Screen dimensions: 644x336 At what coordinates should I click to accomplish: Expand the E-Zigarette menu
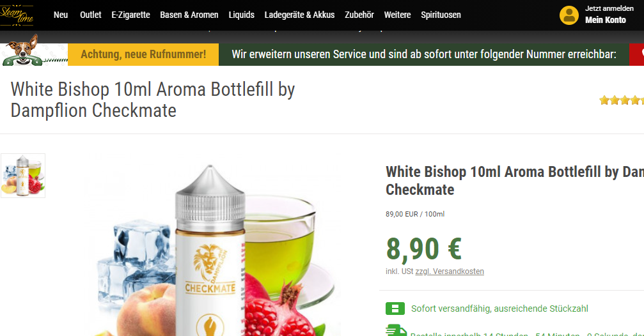[x=130, y=15]
